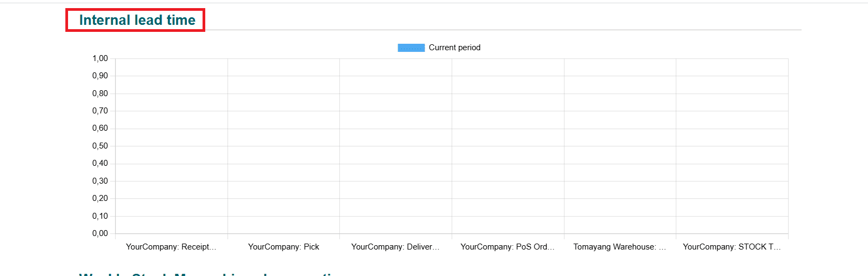Viewport: 868px width, 276px height.
Task: Select the YourCompany: PoS Ord… axis label
Action: [x=508, y=247]
